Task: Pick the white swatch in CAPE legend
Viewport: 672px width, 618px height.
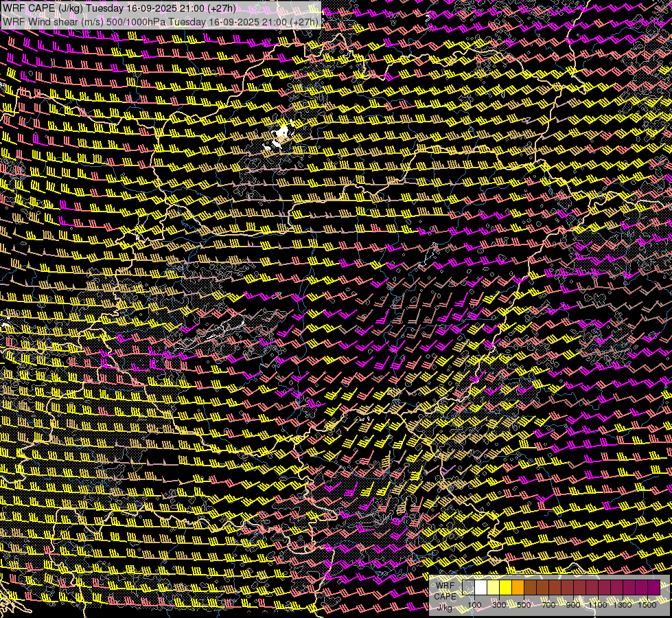Action: [x=481, y=588]
